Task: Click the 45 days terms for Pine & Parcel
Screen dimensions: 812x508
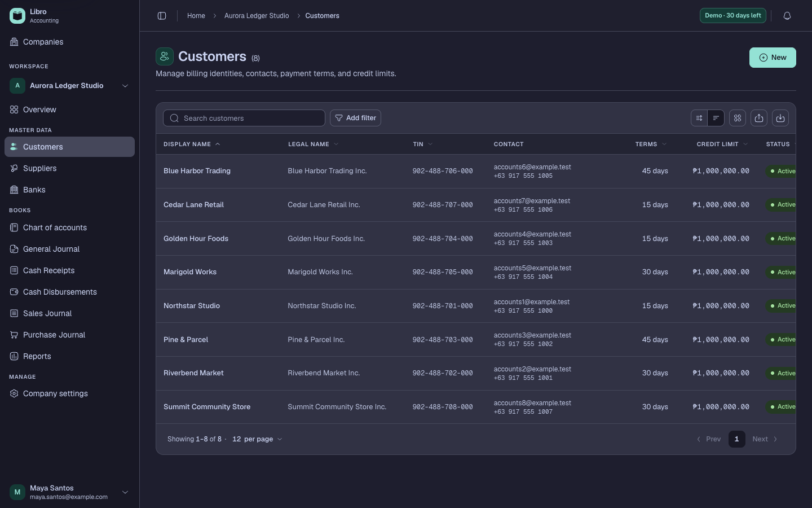Action: (x=655, y=340)
